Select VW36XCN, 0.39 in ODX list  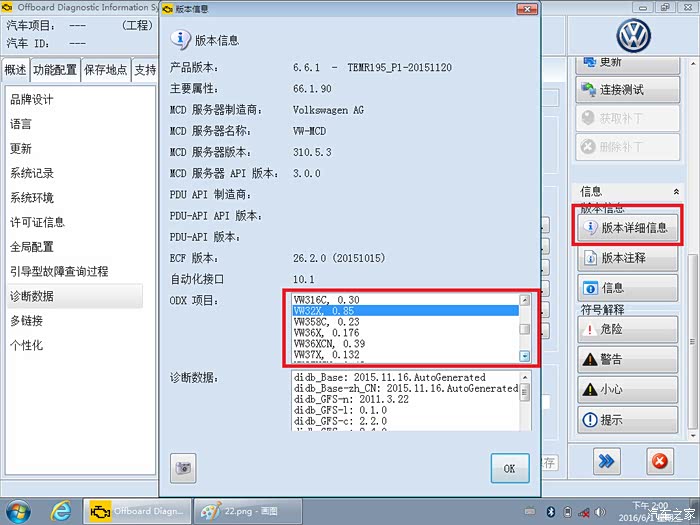[x=405, y=343]
